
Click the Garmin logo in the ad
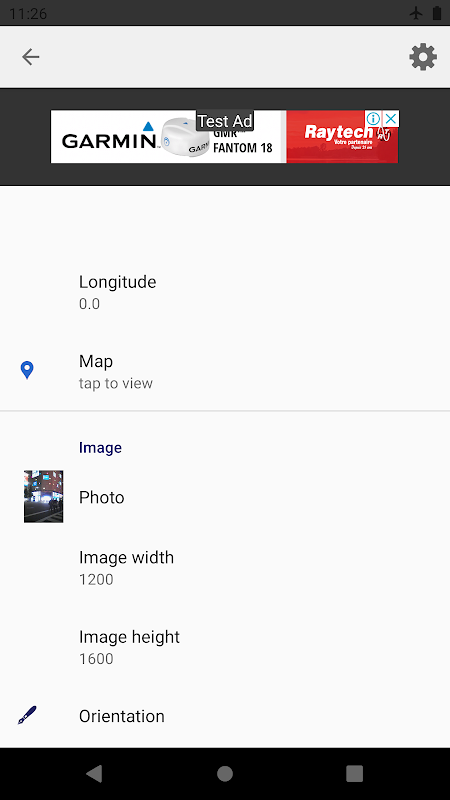click(109, 138)
